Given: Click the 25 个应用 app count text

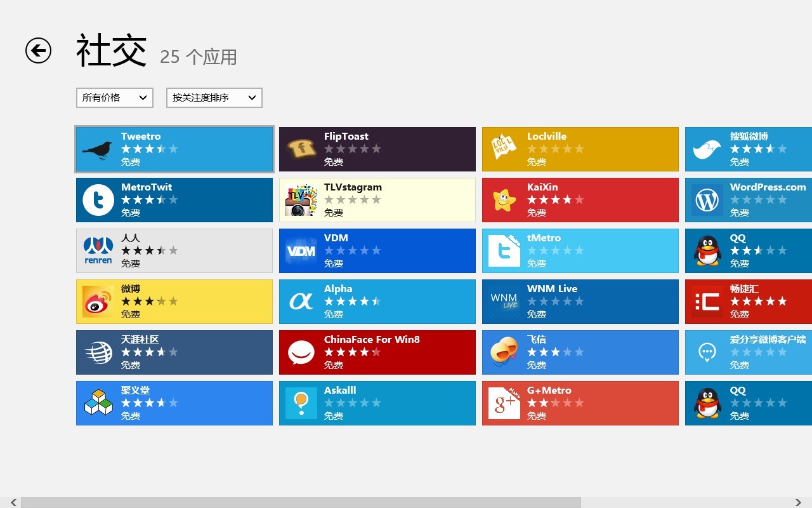Looking at the screenshot, I should [x=199, y=57].
